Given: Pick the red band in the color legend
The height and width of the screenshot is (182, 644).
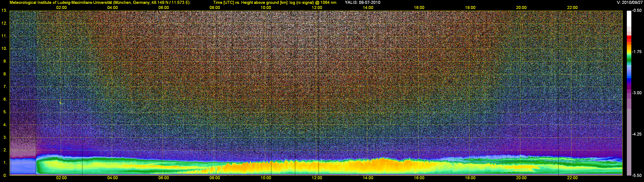Looking at the screenshot, I should coord(629,39).
